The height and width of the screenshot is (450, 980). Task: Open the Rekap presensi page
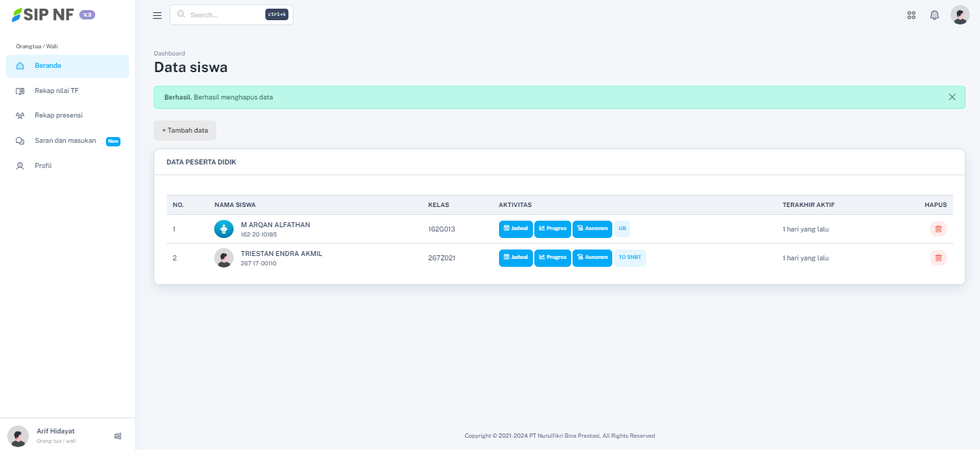(x=58, y=115)
